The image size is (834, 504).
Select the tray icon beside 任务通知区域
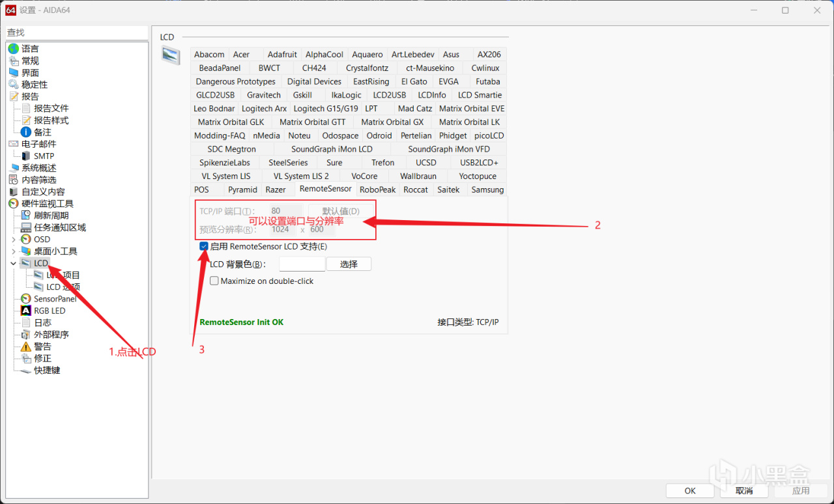[26, 228]
